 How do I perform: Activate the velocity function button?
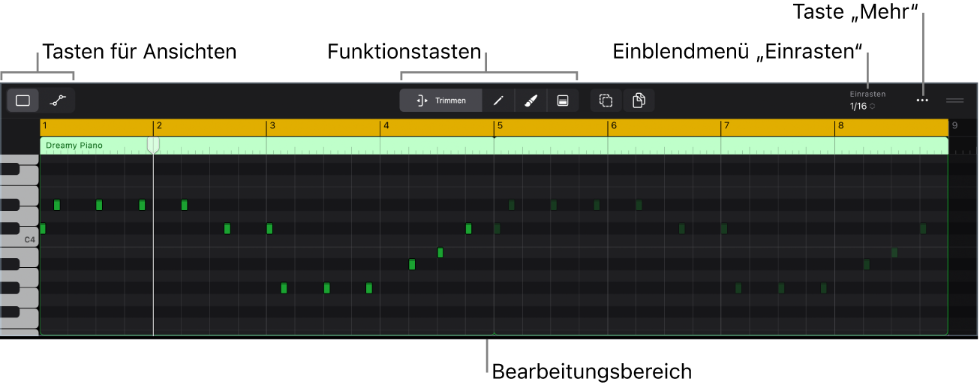[x=563, y=101]
